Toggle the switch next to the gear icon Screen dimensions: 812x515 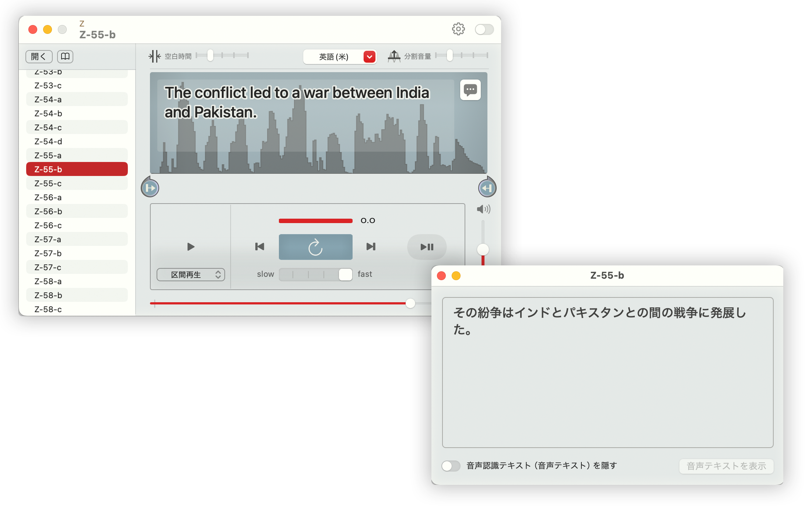pyautogui.click(x=484, y=29)
